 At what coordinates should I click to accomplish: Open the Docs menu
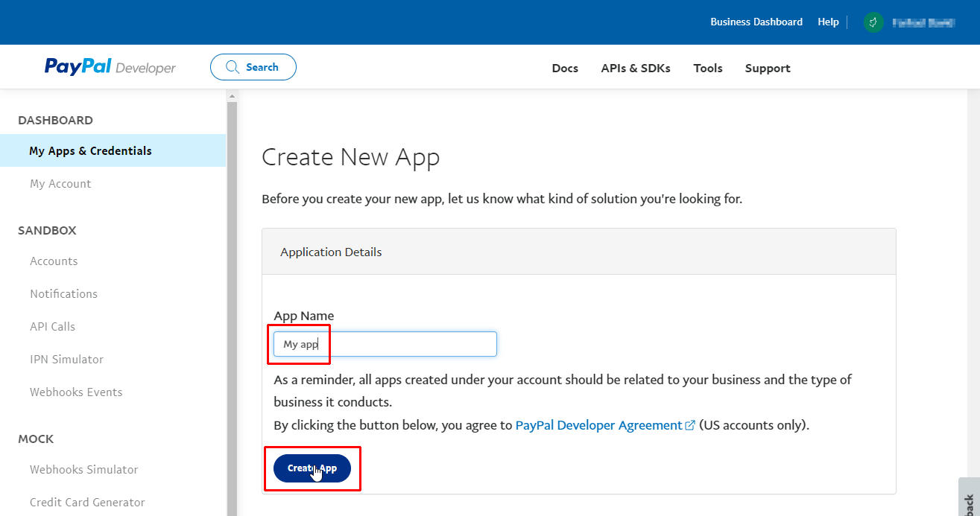tap(565, 68)
